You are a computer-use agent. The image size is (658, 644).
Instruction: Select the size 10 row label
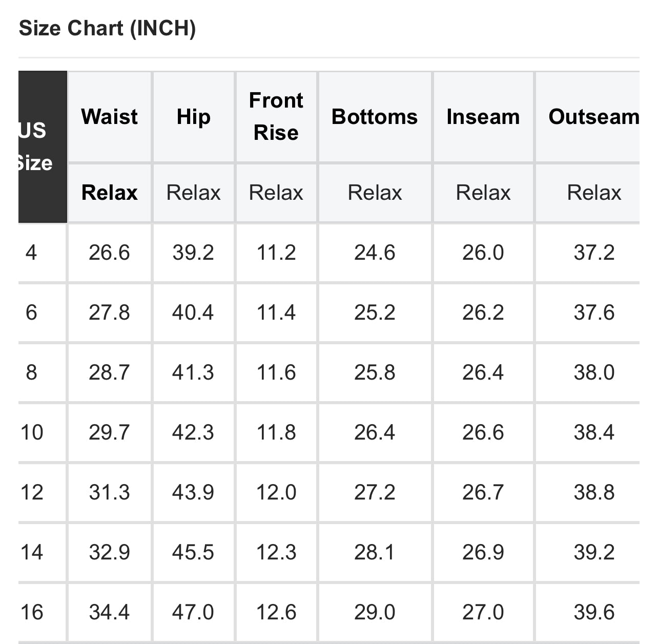(32, 432)
